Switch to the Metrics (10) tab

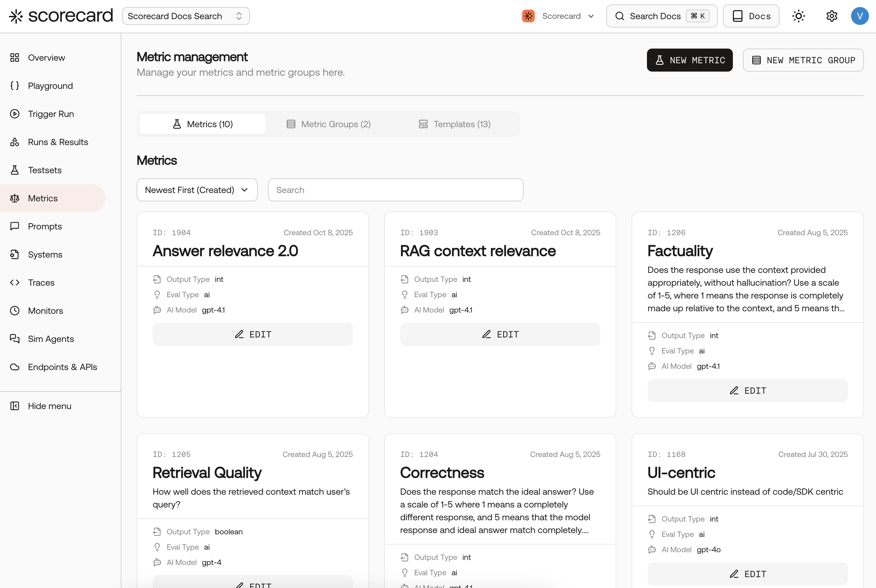(x=202, y=124)
